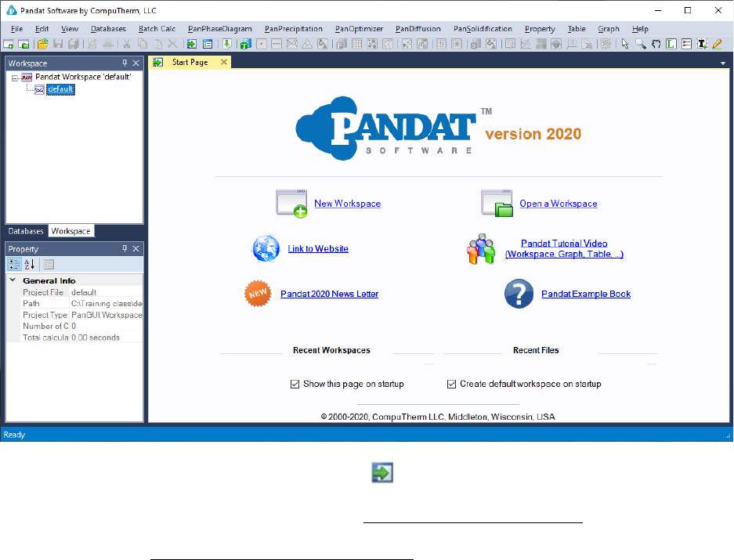Close the Workspace panel

[x=136, y=63]
